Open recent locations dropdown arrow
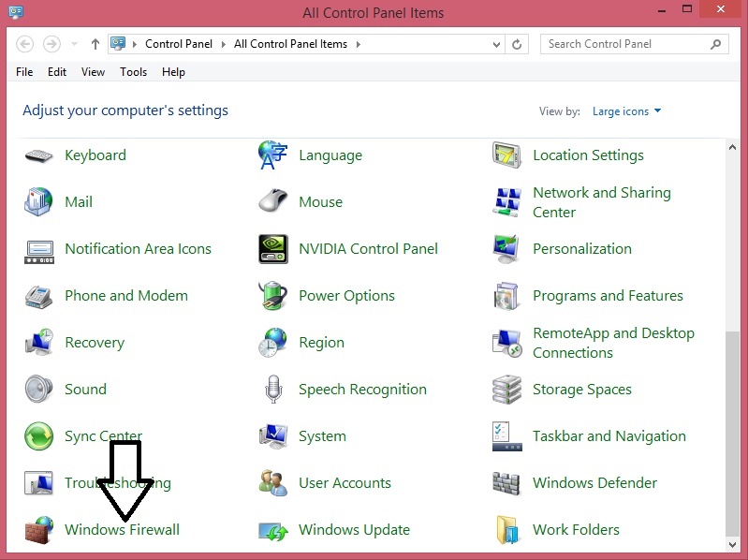 pos(74,44)
